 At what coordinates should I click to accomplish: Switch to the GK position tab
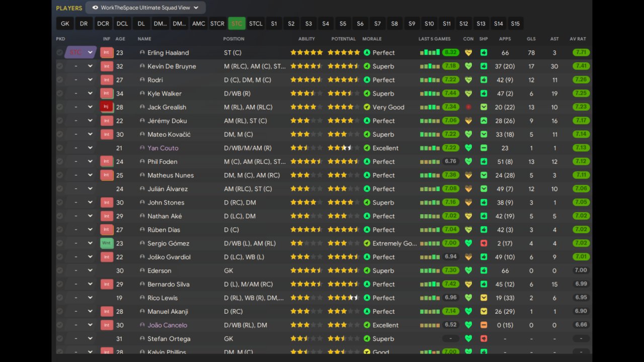tap(65, 24)
